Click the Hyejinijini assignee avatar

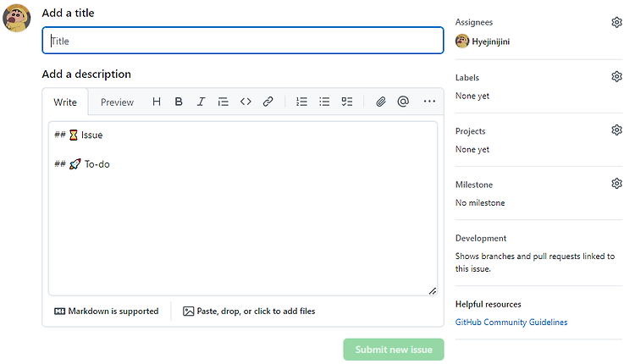[x=462, y=41]
